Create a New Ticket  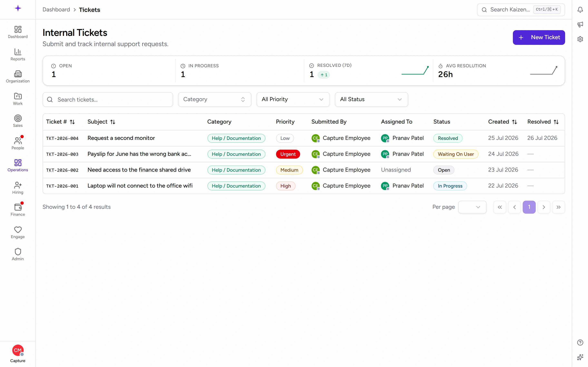[x=539, y=37]
